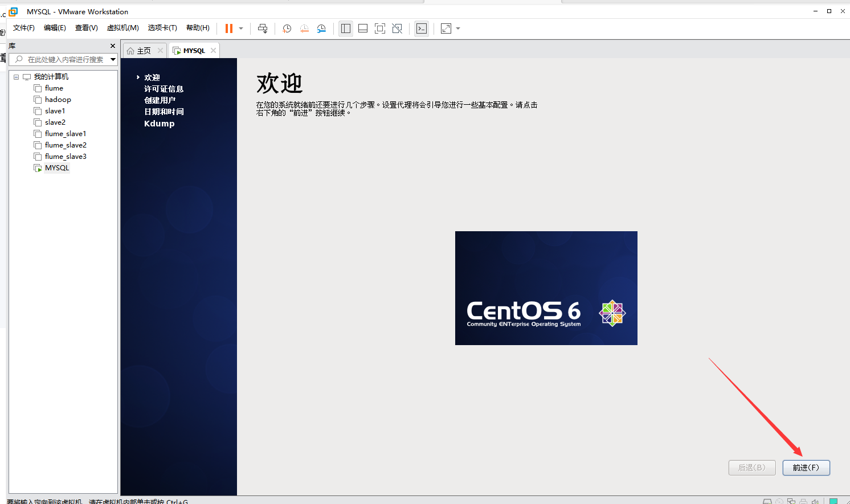Select the slave2 virtual machine
Viewport: 850px width, 504px height.
coord(55,122)
